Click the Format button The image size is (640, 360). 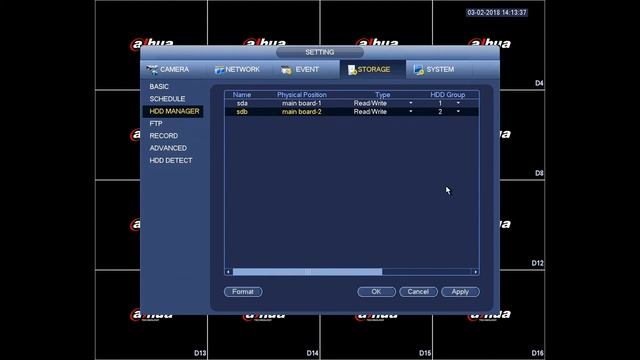click(243, 291)
